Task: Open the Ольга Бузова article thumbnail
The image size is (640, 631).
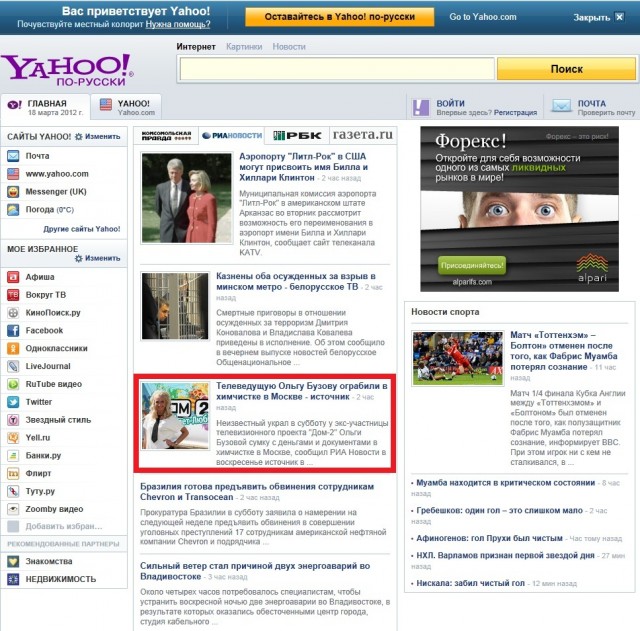Action: tap(175, 415)
